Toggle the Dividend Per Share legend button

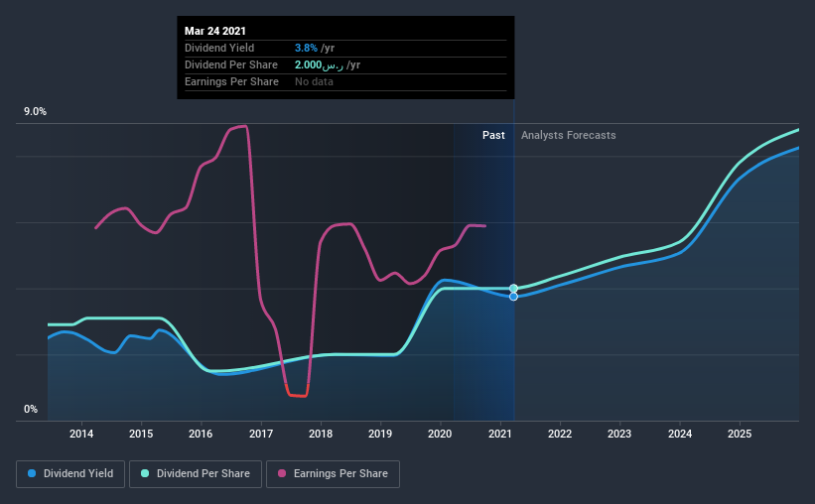(x=196, y=474)
